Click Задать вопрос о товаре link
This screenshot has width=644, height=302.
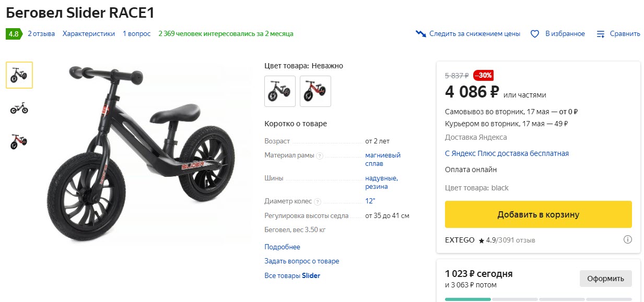point(301,261)
